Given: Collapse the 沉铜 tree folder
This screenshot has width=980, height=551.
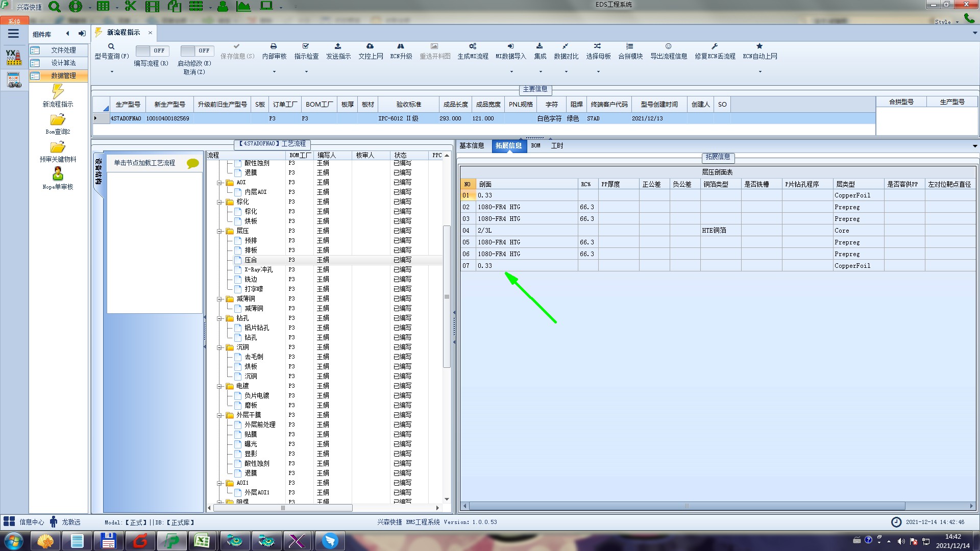Looking at the screenshot, I should [x=220, y=347].
